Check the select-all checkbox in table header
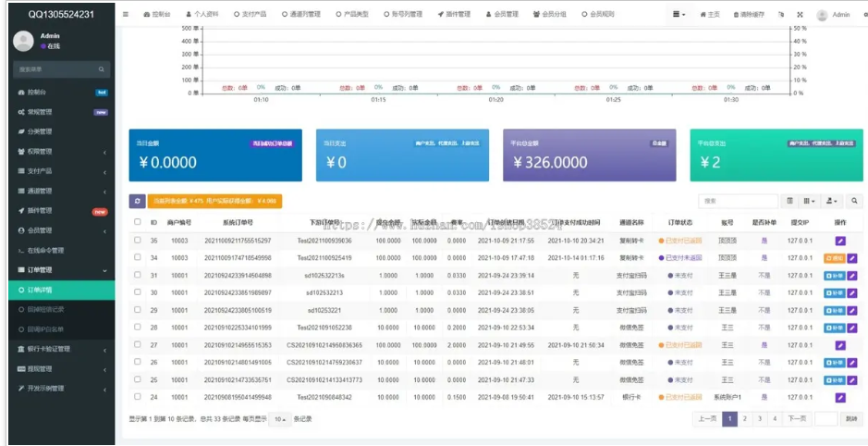This screenshot has height=446, width=868. point(138,223)
